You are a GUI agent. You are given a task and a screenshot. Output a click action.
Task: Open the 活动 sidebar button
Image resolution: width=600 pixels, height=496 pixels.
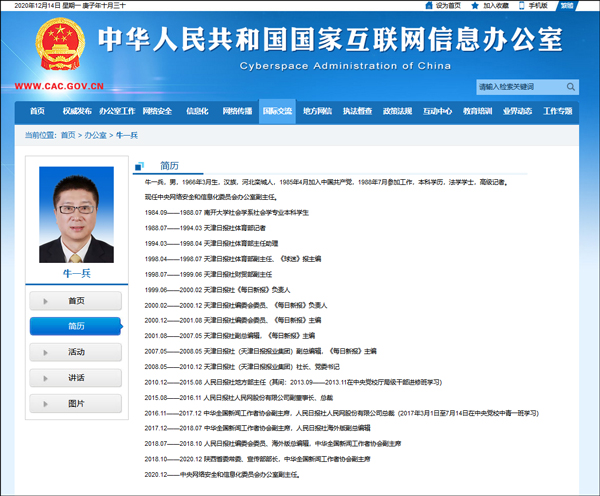click(75, 352)
